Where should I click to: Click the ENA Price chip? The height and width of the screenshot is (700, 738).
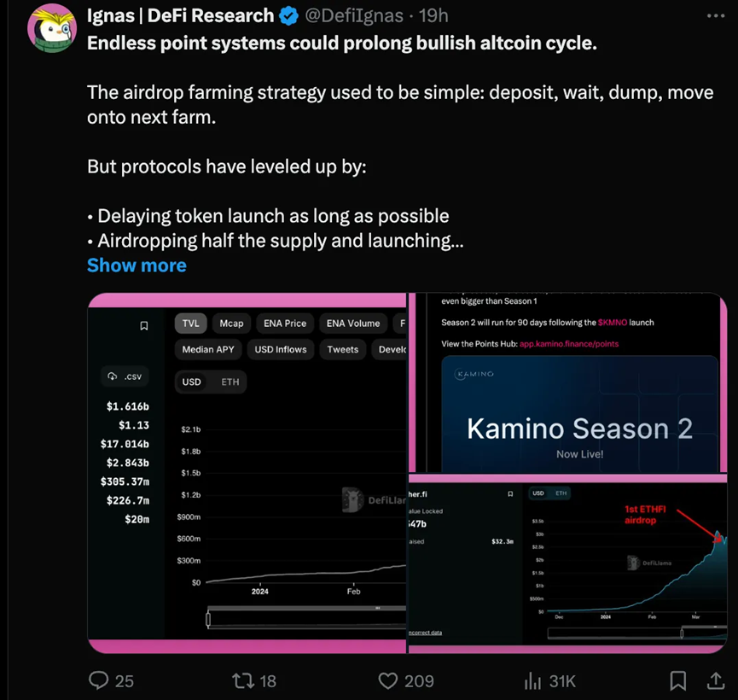coord(285,324)
